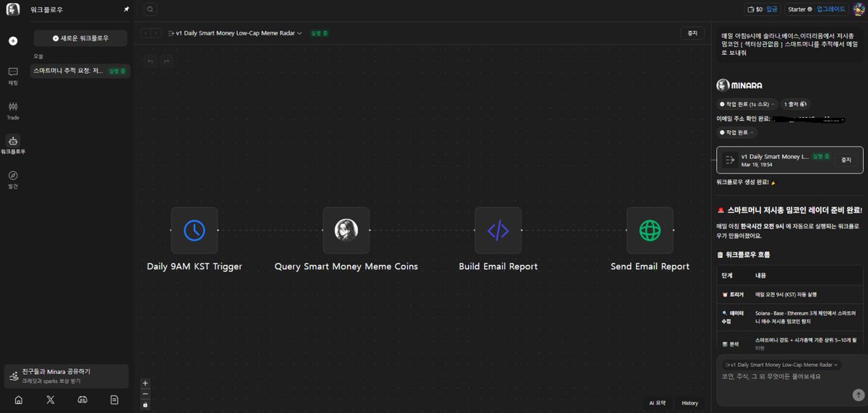Click the 데이터 수집 table row cell
The image size is (868, 413).
coord(733,317)
